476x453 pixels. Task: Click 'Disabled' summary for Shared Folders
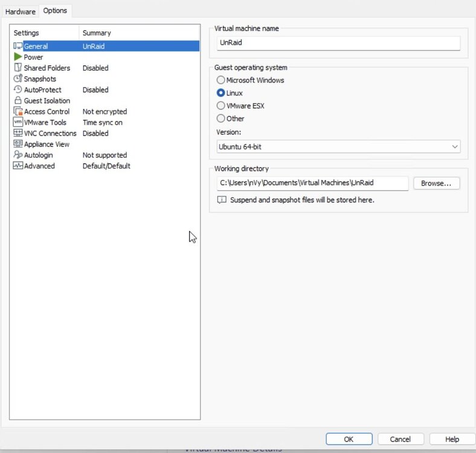coord(95,68)
